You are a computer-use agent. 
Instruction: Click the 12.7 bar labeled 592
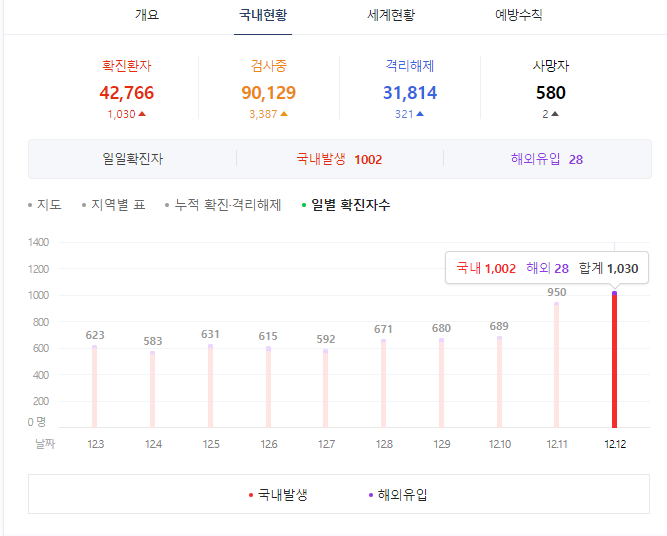click(x=325, y=388)
